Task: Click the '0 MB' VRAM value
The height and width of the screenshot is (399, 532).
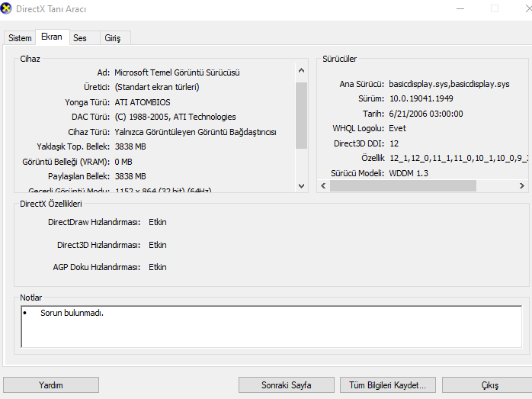Action: [123, 162]
